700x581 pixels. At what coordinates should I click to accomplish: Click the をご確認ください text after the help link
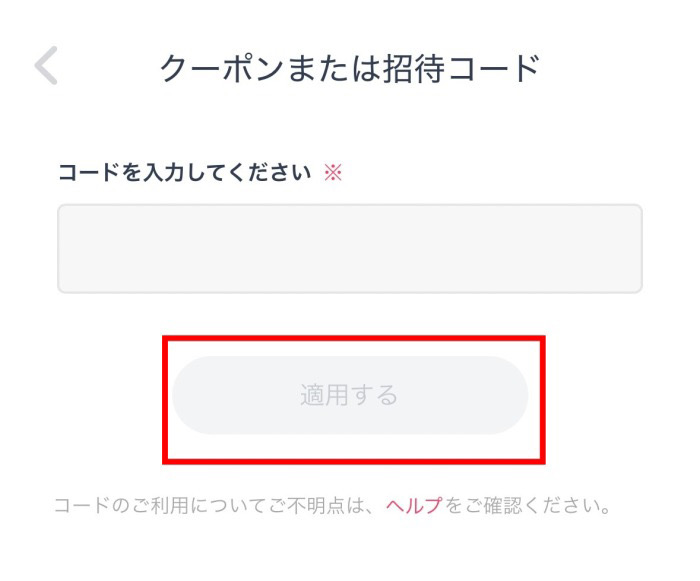[x=527, y=505]
